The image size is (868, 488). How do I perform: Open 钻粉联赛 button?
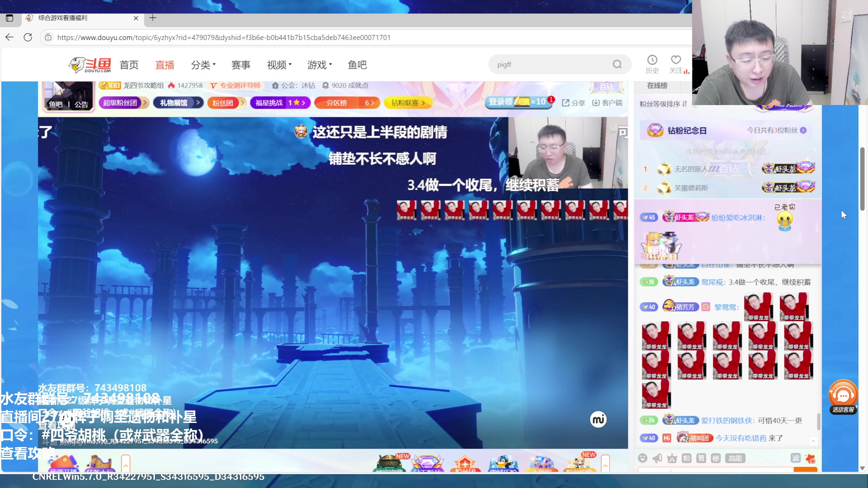point(408,103)
